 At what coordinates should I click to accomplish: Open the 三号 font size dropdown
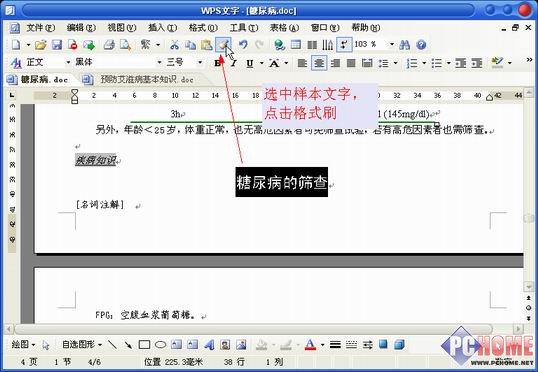pyautogui.click(x=200, y=62)
